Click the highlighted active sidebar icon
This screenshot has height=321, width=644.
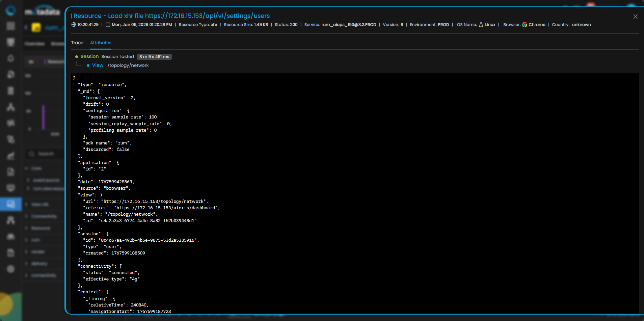click(x=11, y=204)
